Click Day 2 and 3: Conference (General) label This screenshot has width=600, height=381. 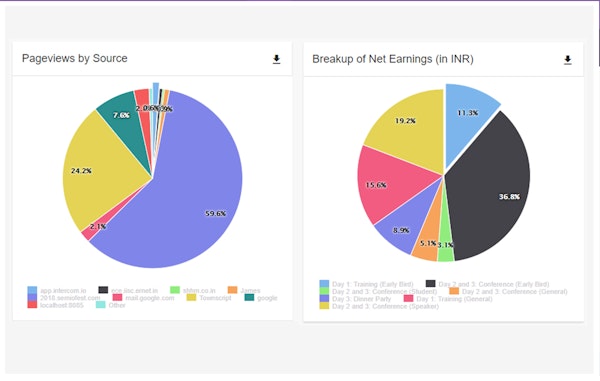coord(514,291)
